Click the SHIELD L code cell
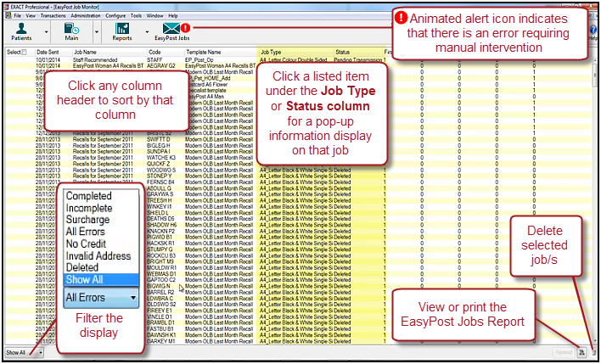 158,213
